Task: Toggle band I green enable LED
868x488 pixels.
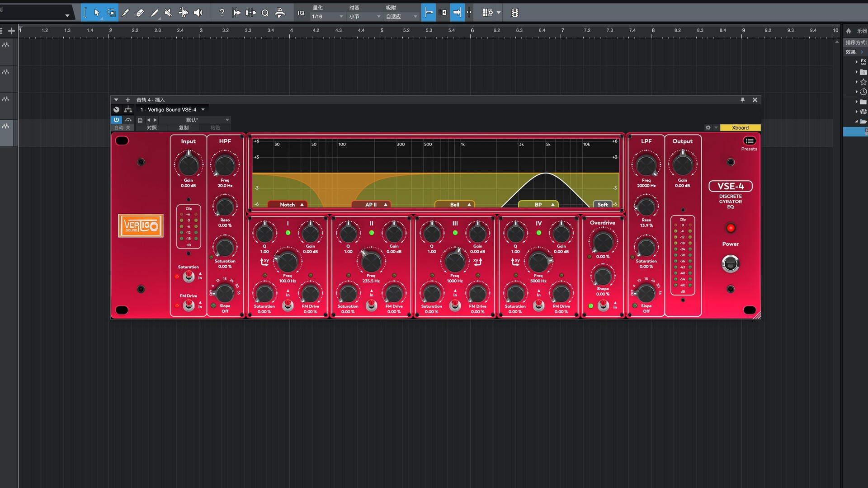Action: (x=288, y=233)
